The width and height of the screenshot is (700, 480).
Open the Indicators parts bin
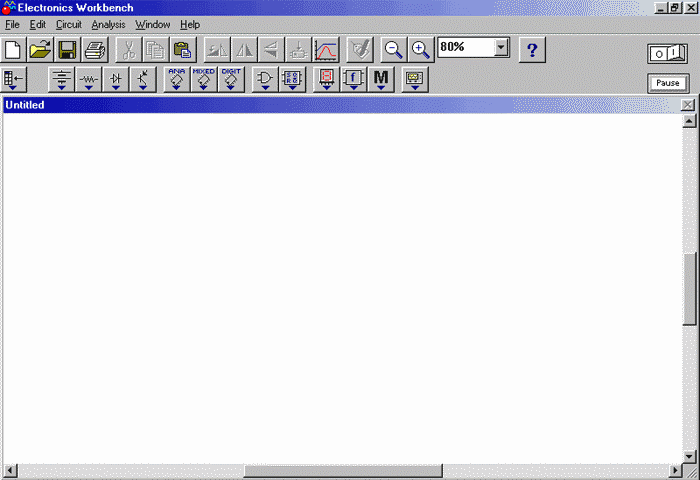tap(326, 79)
